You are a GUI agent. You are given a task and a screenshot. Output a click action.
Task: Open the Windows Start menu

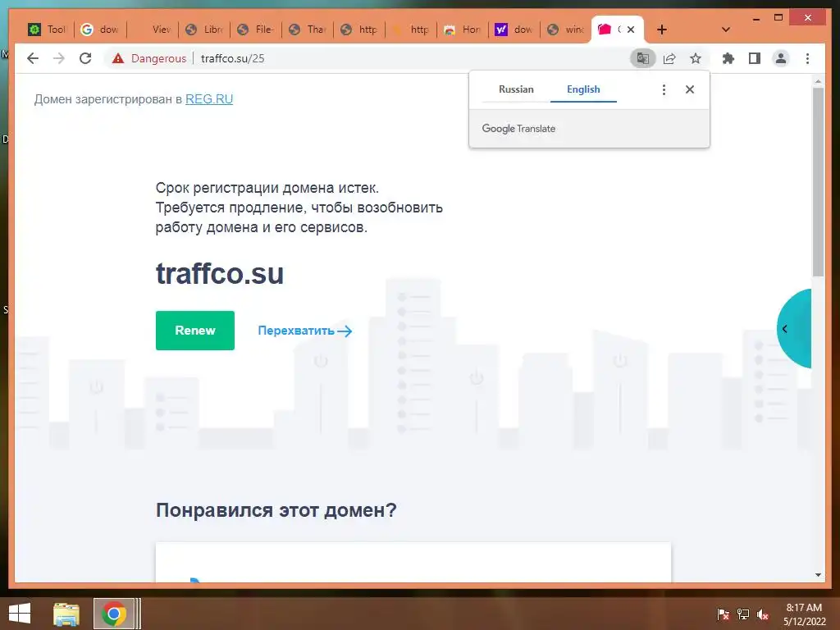(20, 614)
